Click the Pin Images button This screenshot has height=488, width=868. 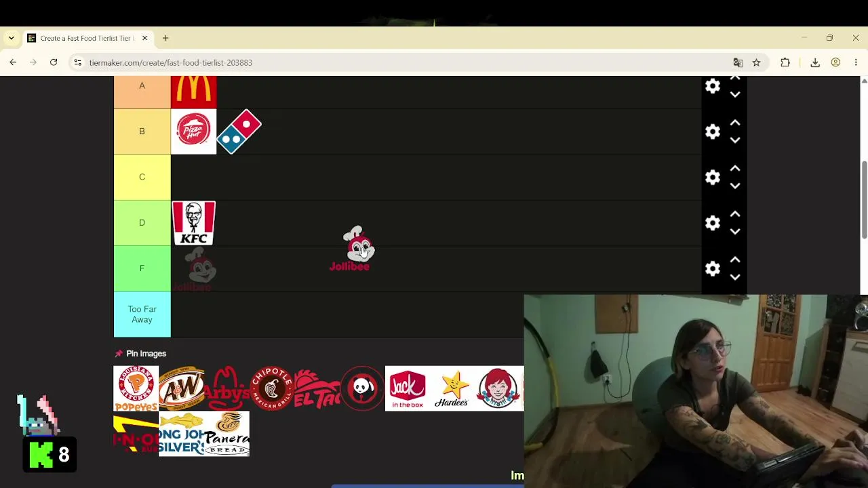(x=140, y=354)
